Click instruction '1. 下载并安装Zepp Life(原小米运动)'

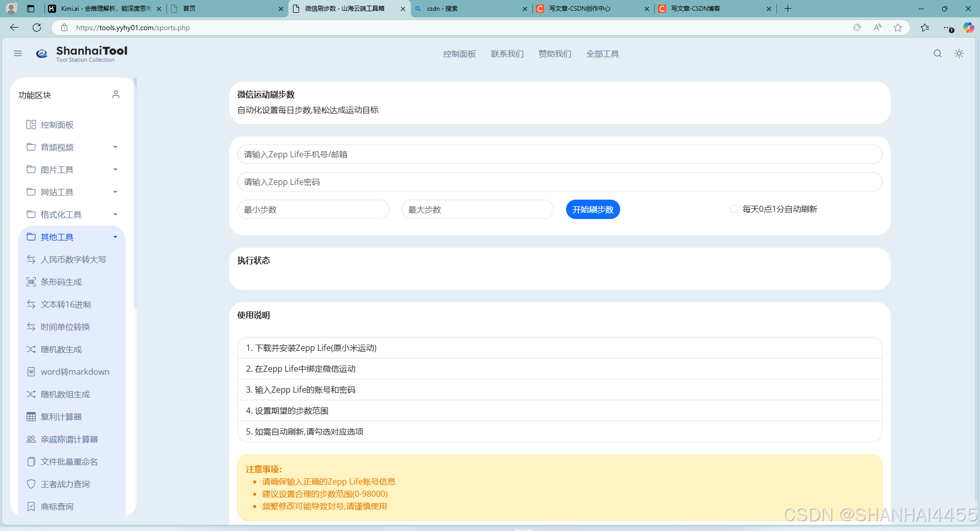(559, 348)
